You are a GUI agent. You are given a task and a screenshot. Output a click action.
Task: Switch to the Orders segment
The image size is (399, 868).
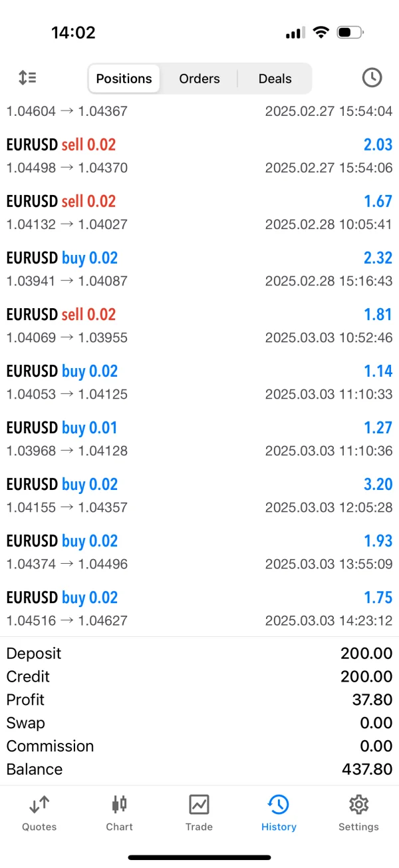click(199, 79)
